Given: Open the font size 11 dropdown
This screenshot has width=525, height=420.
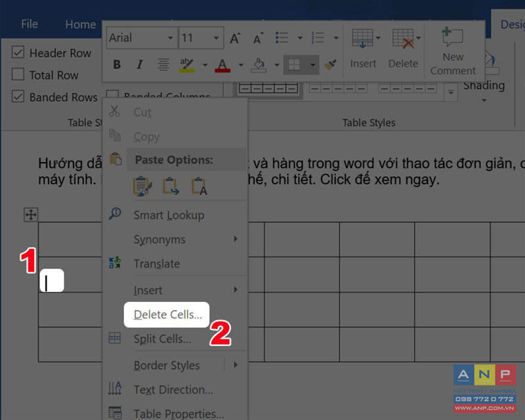Looking at the screenshot, I should (217, 38).
